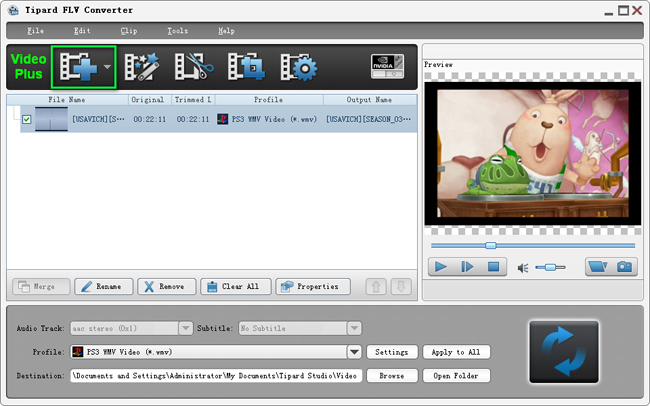Image resolution: width=650 pixels, height=406 pixels.
Task: Start conversion with the big Convert button
Action: point(564,352)
